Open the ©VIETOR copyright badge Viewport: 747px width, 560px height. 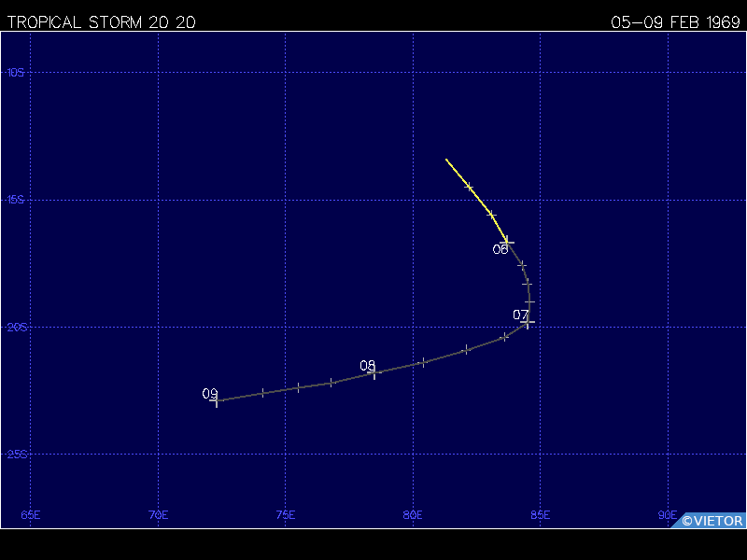pos(712,521)
